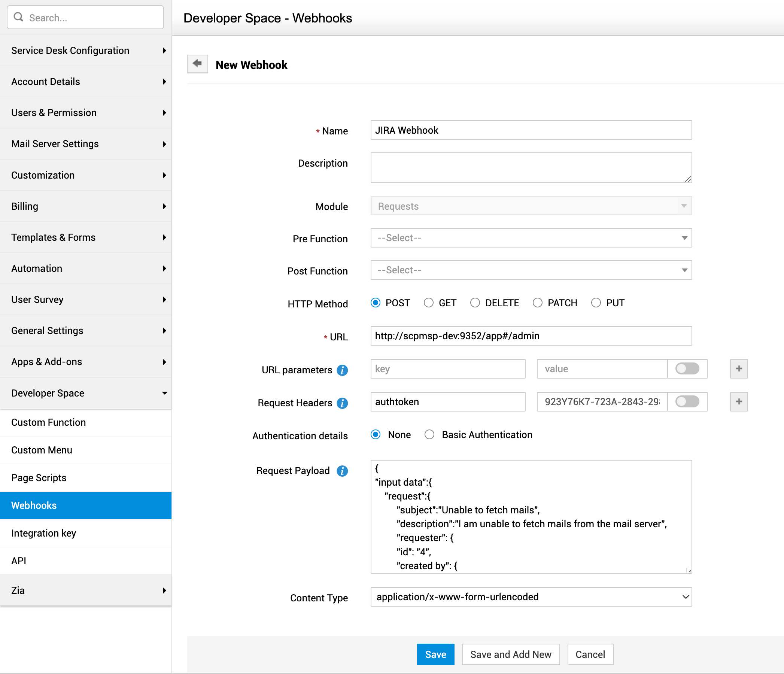
Task: Click the search magnifier icon in sidebar
Action: tap(18, 17)
